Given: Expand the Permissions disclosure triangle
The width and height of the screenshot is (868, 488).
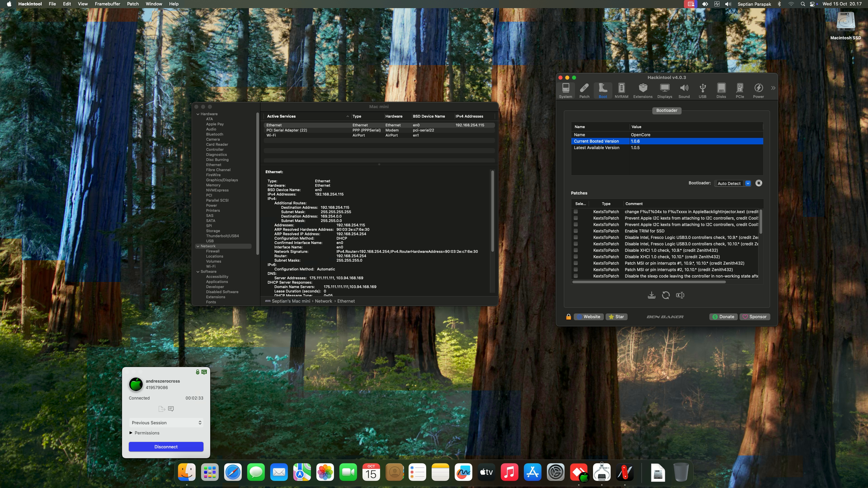Looking at the screenshot, I should coord(131,433).
